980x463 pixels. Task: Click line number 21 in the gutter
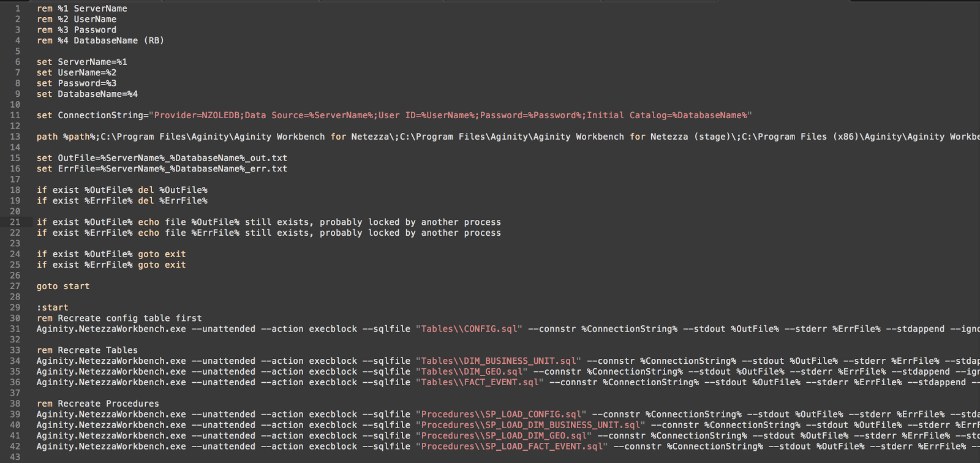point(15,222)
